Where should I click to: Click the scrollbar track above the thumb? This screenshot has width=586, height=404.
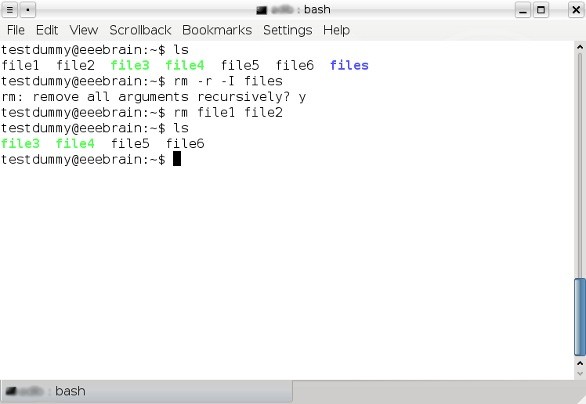[580, 164]
